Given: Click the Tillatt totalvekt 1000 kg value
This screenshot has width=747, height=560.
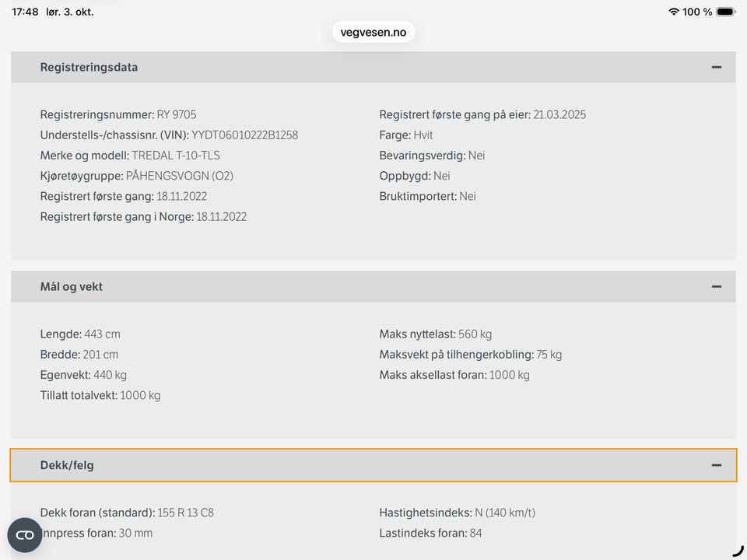Looking at the screenshot, I should pyautogui.click(x=140, y=396).
